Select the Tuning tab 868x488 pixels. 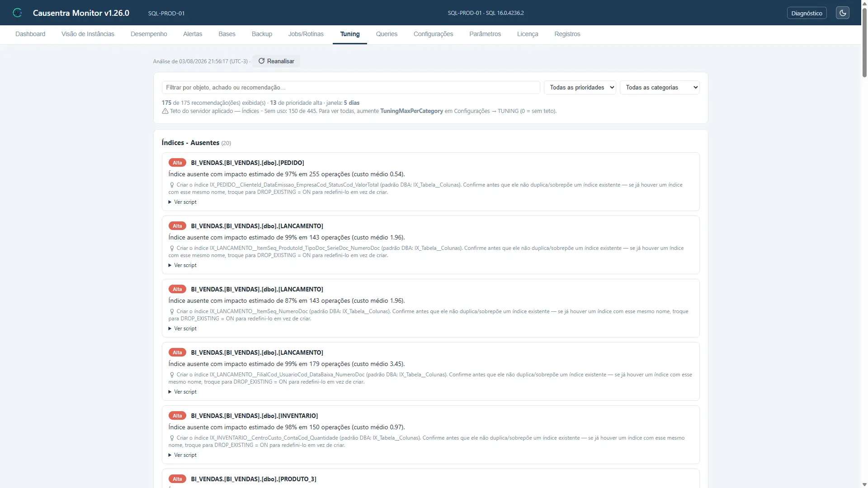[350, 34]
